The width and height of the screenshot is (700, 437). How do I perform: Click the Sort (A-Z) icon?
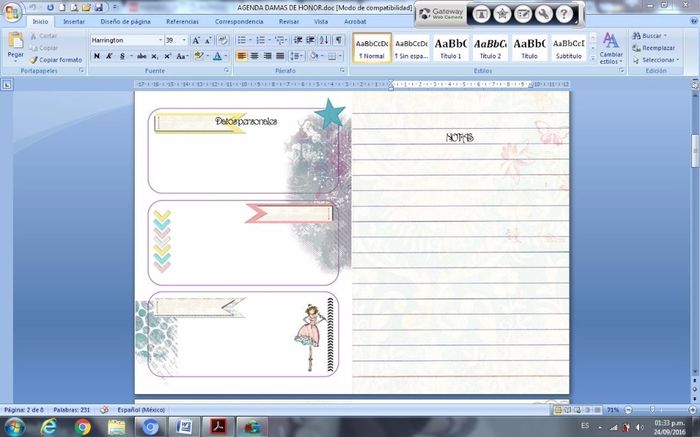pyautogui.click(x=324, y=40)
